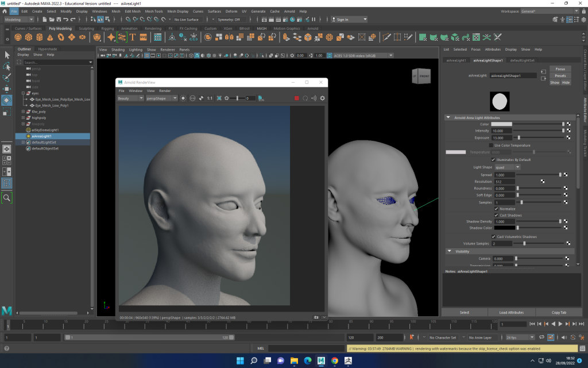This screenshot has width=588, height=368.
Task: Open the Arnold menu in menu bar
Action: 289,11
